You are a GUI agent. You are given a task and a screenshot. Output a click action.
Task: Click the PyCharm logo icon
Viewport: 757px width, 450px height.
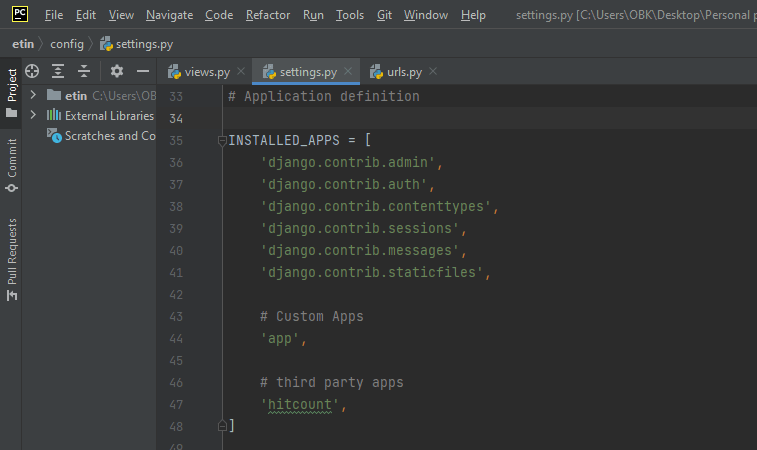(x=20, y=14)
